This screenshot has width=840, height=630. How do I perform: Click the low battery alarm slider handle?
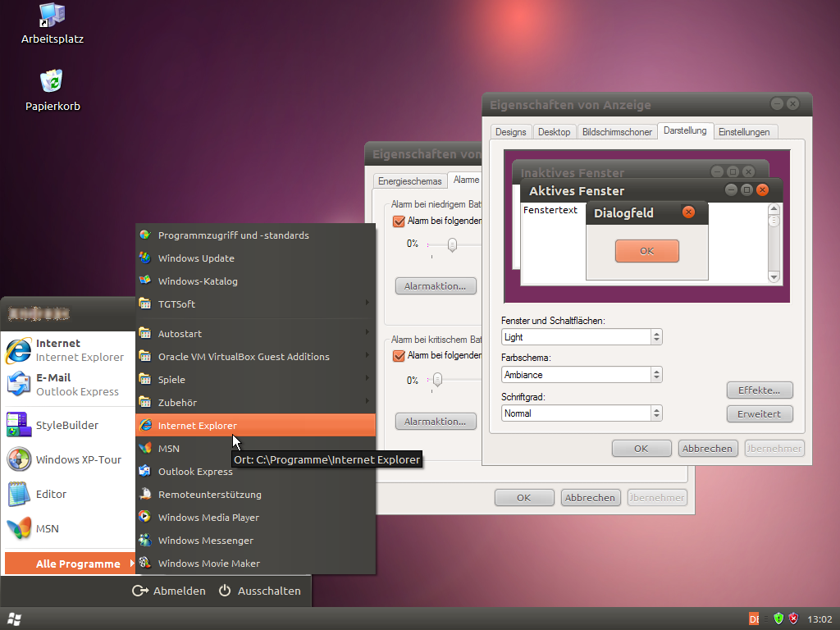(x=452, y=244)
